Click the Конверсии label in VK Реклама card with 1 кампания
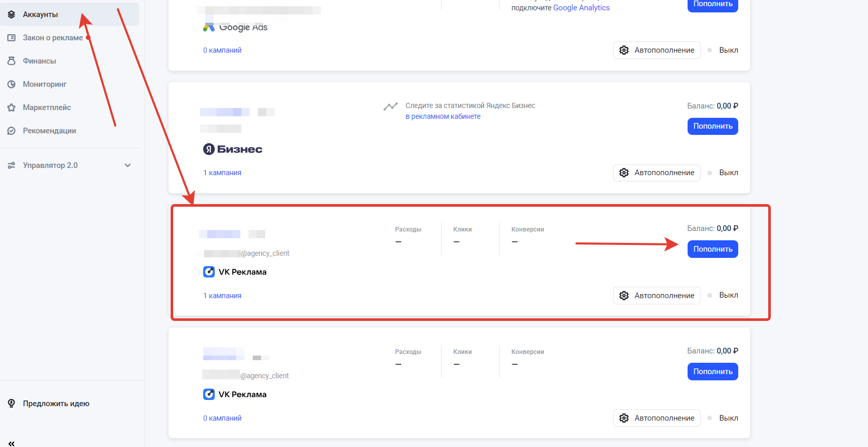 click(x=527, y=229)
